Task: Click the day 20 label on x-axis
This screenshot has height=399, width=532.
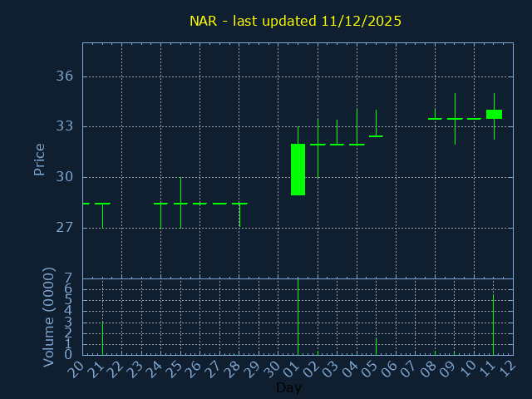Action: (76, 368)
